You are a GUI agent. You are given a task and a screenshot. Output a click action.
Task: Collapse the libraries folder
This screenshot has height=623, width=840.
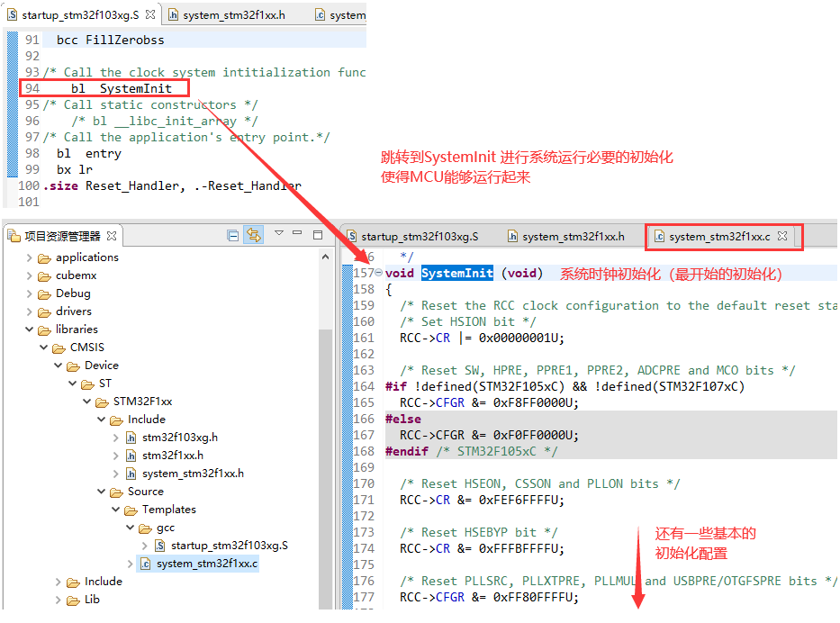(29, 330)
